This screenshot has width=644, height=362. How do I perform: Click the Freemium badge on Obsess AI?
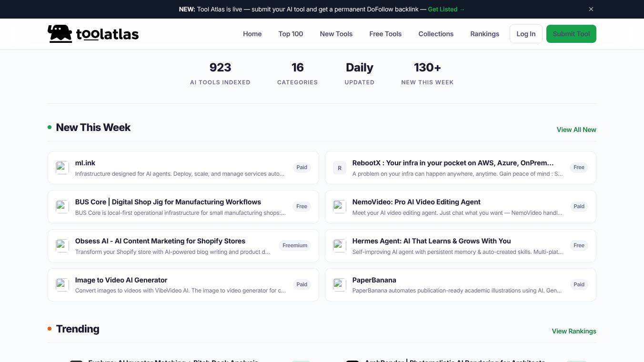tap(295, 245)
